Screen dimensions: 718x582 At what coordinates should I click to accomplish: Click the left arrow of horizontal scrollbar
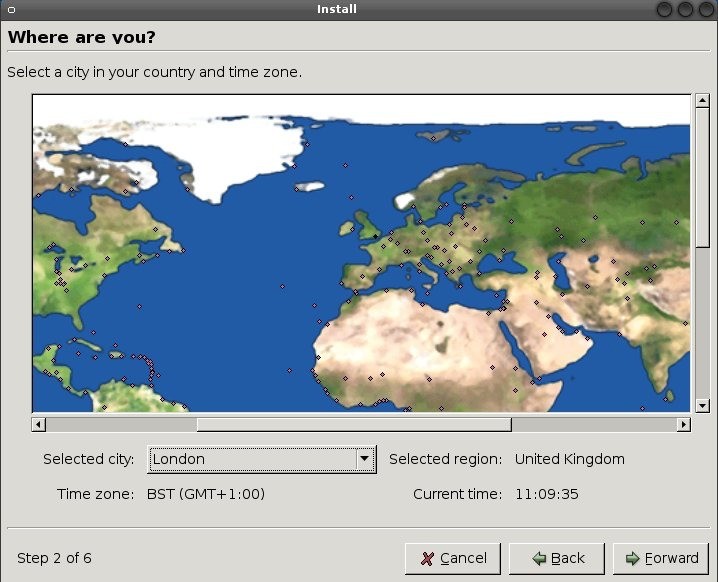point(39,424)
